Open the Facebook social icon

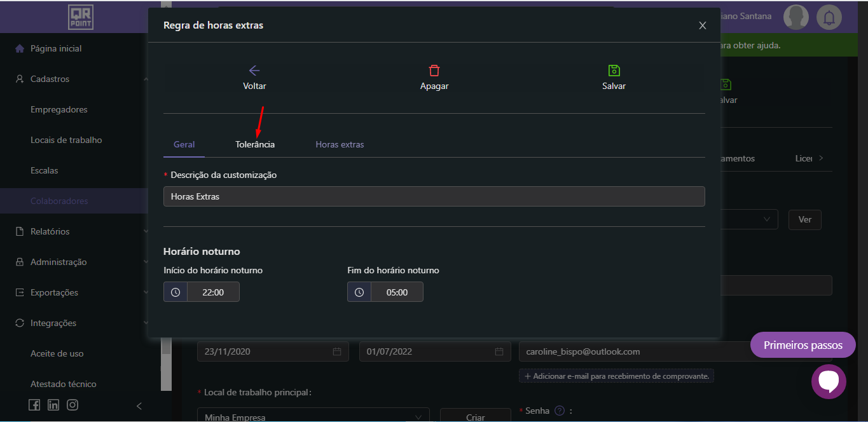pyautogui.click(x=34, y=405)
